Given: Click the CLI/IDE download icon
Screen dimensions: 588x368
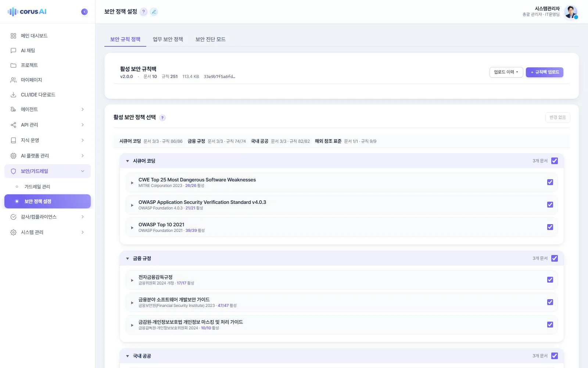Looking at the screenshot, I should [x=14, y=95].
